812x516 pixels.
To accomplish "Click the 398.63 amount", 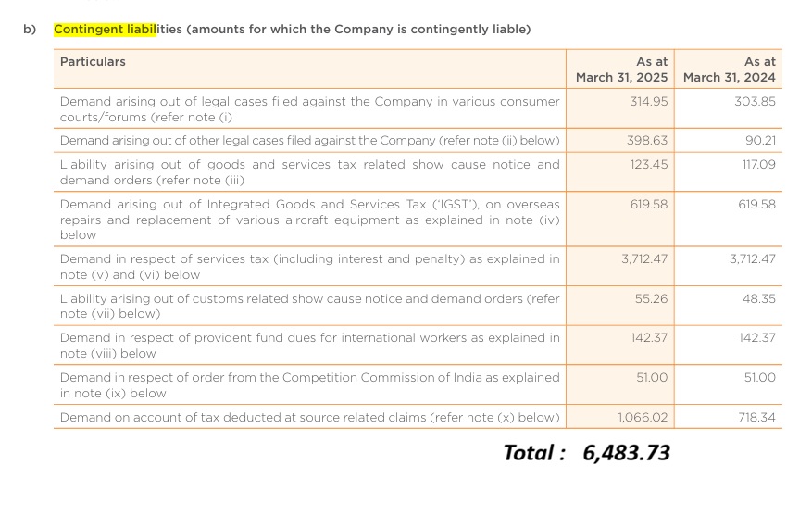I will 648,141.
